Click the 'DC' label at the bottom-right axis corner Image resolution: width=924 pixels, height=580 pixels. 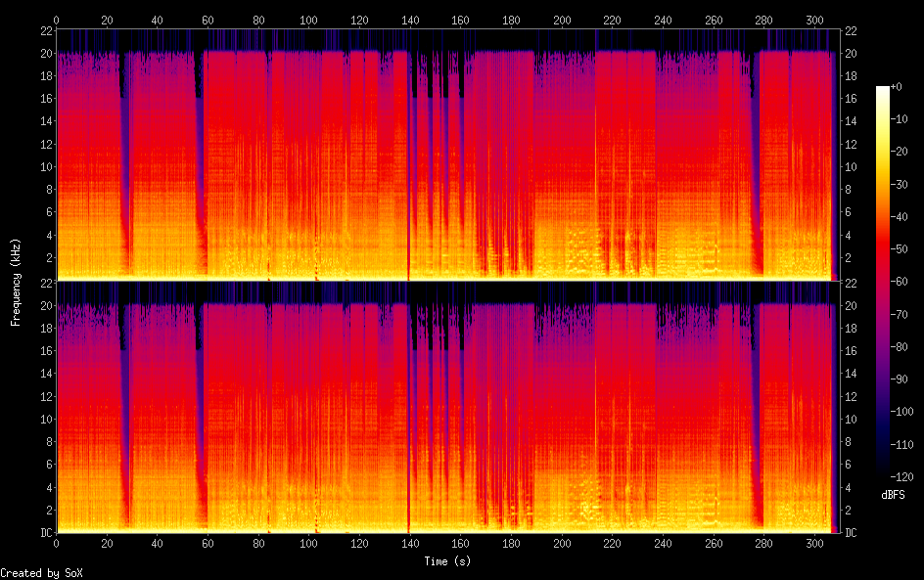click(851, 533)
